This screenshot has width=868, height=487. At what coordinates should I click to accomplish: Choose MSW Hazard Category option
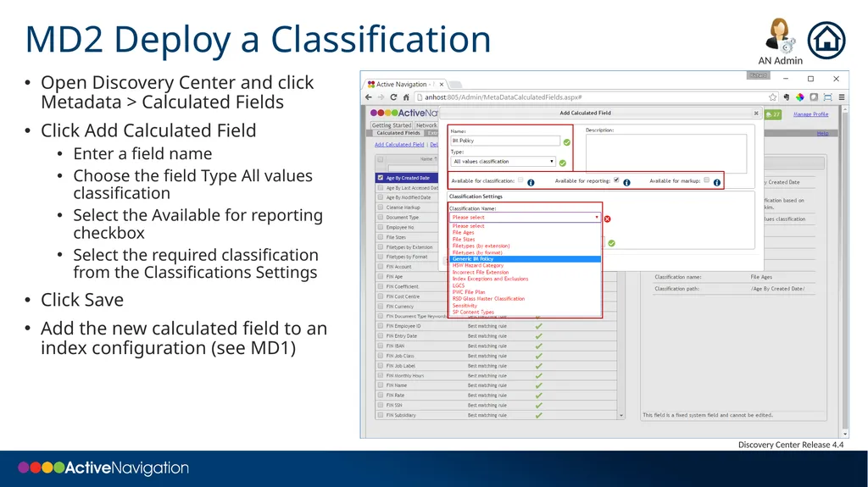(x=478, y=266)
